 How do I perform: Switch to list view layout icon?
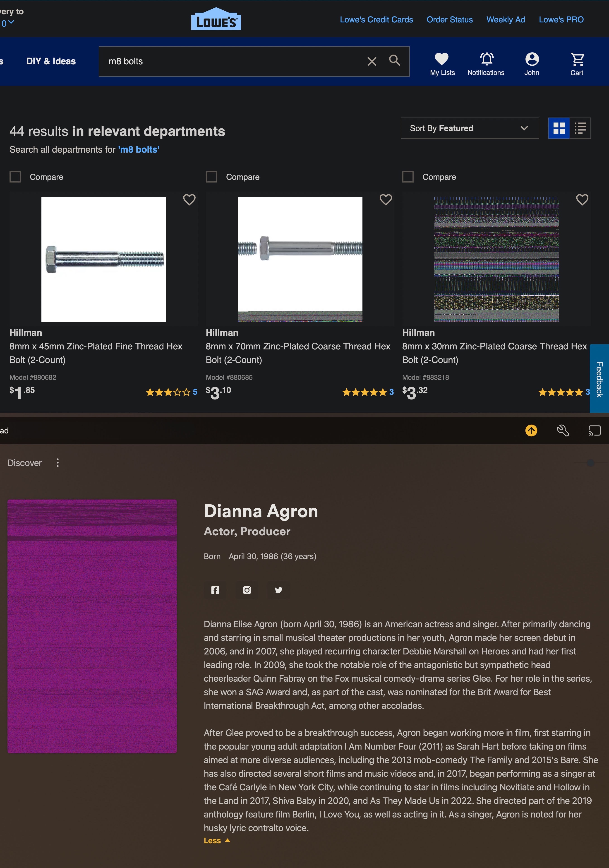point(580,128)
